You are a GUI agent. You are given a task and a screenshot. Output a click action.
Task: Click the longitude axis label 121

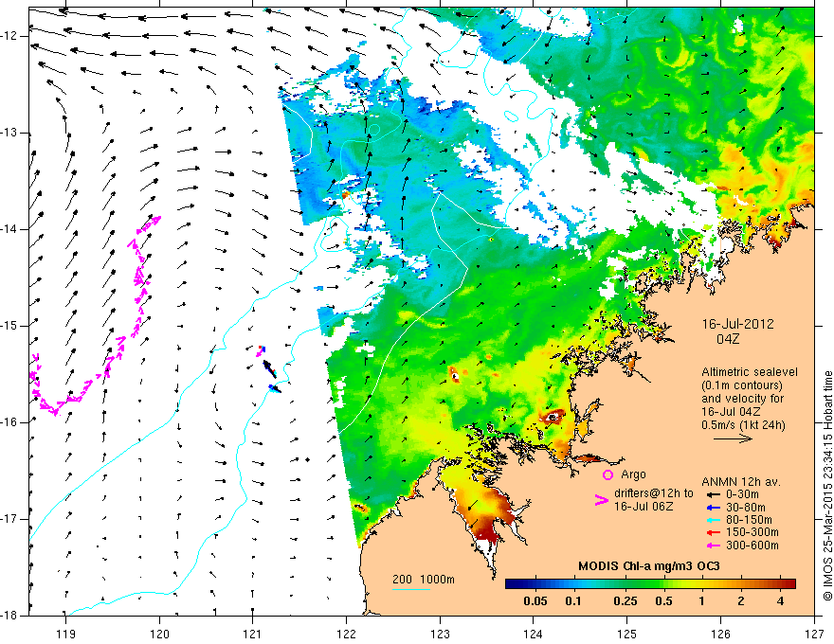point(253,634)
